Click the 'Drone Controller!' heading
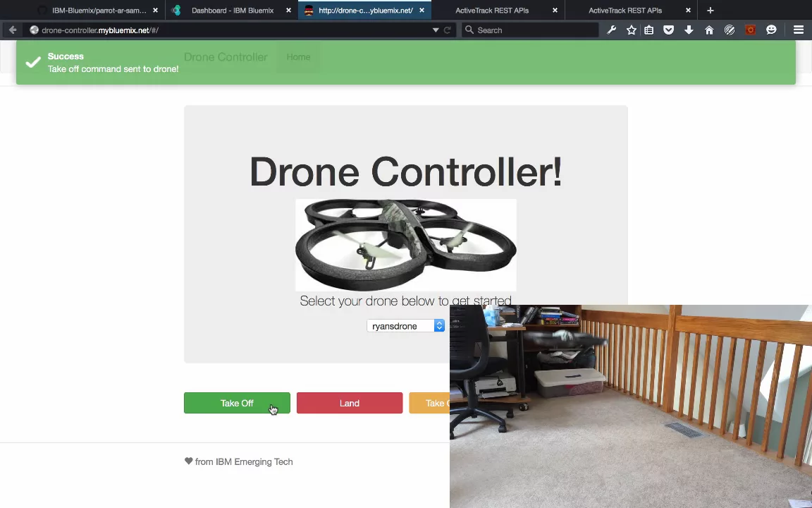812x508 pixels. coord(405,171)
